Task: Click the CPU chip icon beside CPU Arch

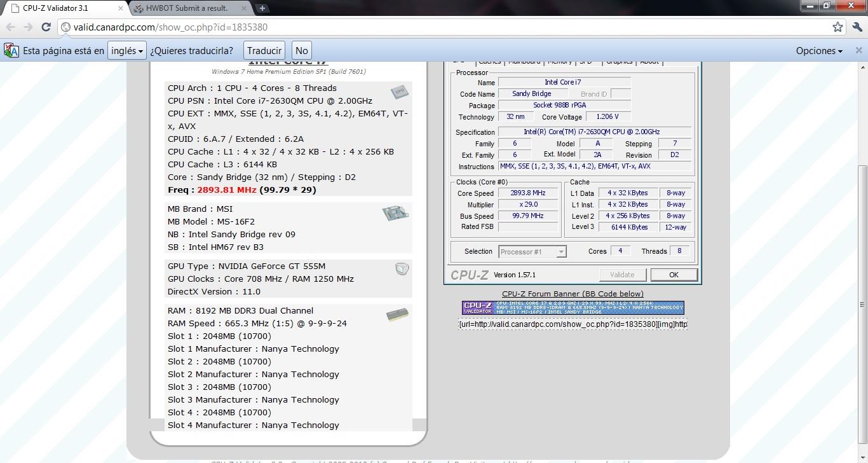Action: click(399, 92)
